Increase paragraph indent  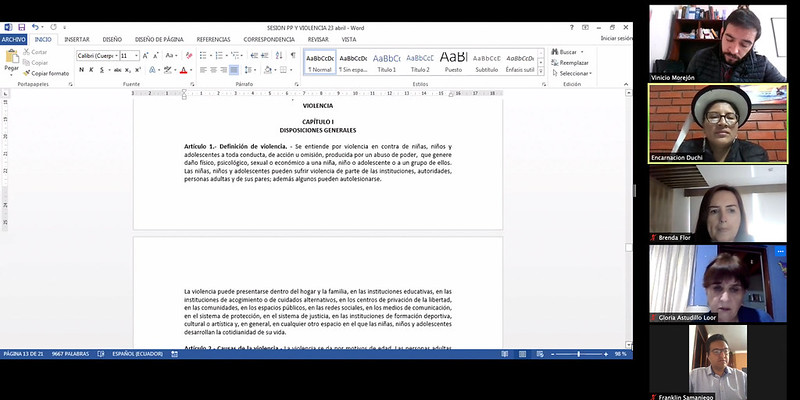pos(265,55)
